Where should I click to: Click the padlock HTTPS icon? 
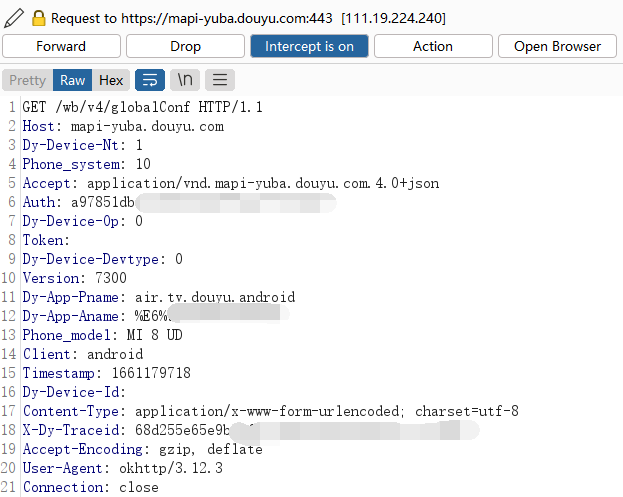[x=39, y=18]
